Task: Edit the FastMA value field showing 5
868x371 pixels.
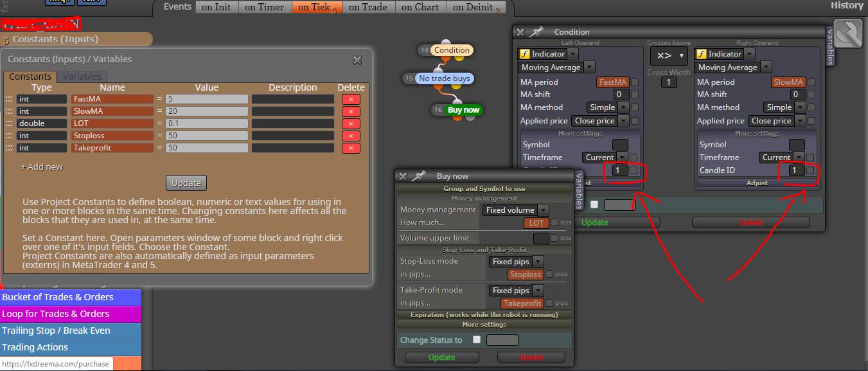Action: pos(206,99)
